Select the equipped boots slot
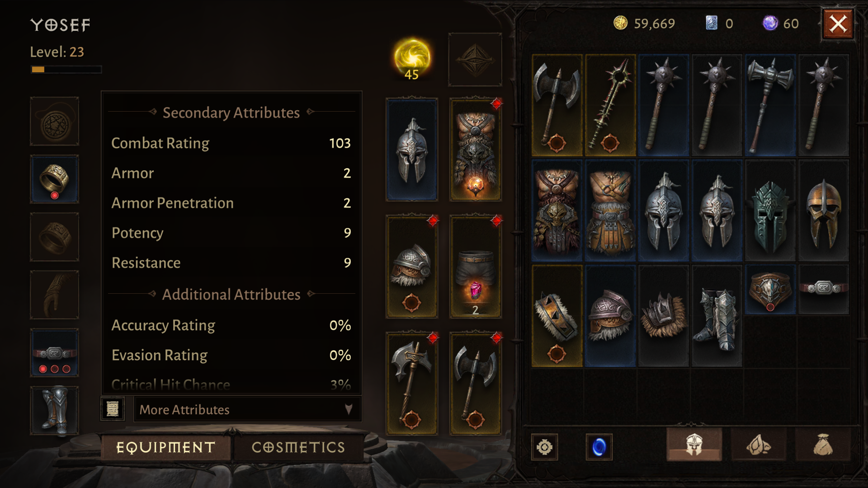 [54, 410]
